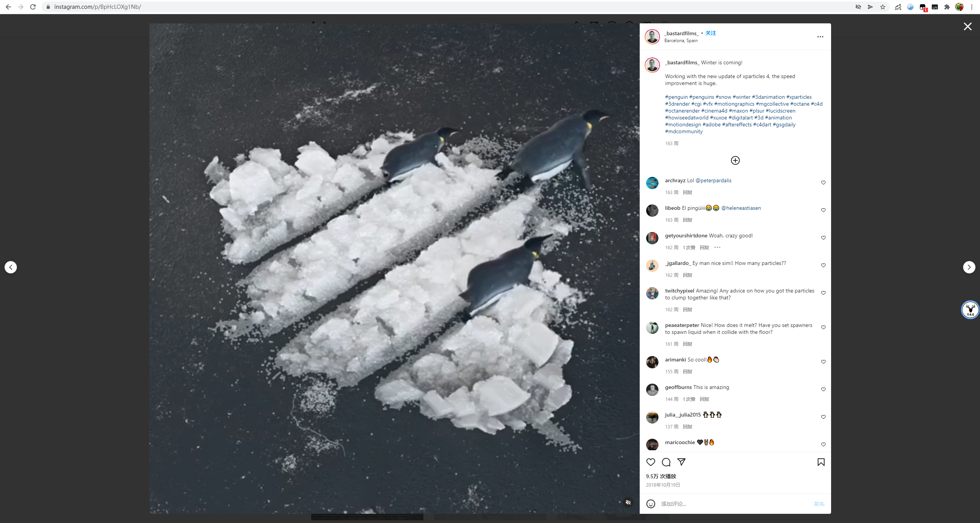Share the post via paper plane icon
Screen dimensions: 980x523
tap(681, 462)
